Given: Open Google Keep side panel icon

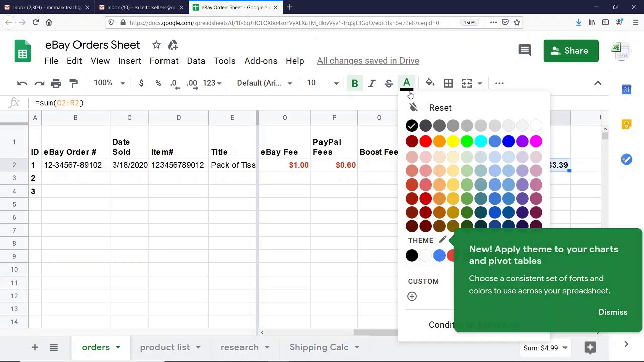Looking at the screenshot, I should tap(626, 124).
